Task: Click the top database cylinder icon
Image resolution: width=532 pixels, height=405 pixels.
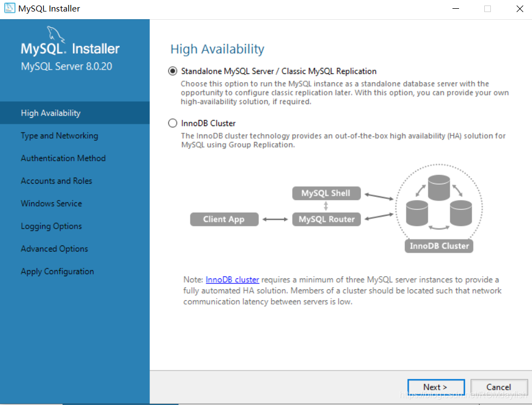Action: coord(439,188)
